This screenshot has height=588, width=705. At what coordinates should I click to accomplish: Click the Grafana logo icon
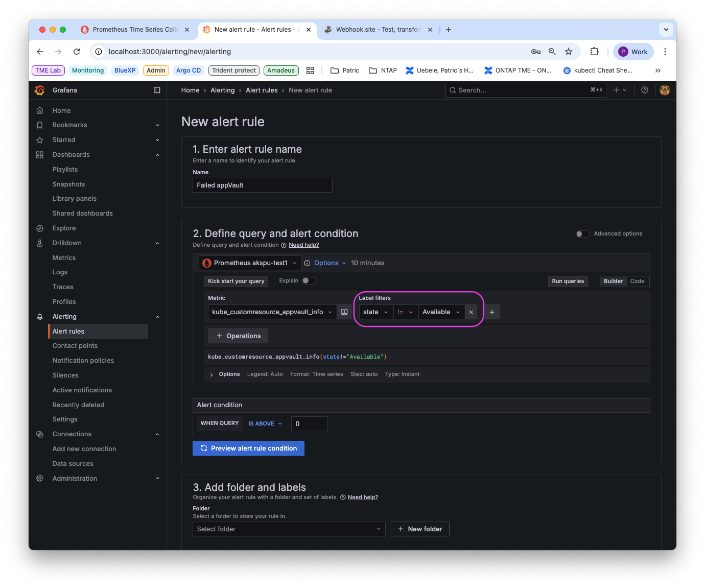(x=40, y=90)
